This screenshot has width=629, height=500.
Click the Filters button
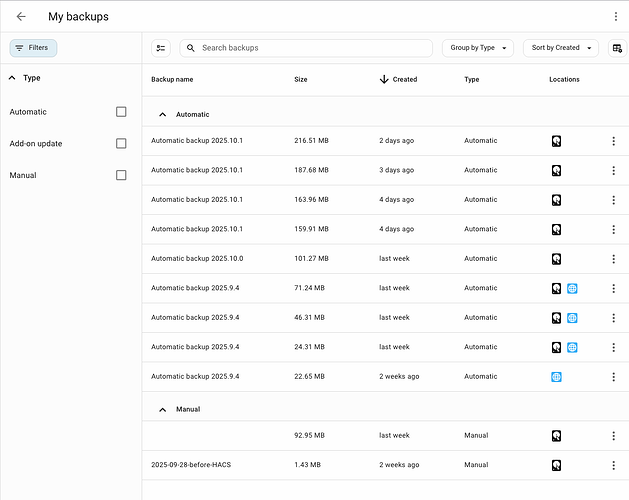[33, 48]
